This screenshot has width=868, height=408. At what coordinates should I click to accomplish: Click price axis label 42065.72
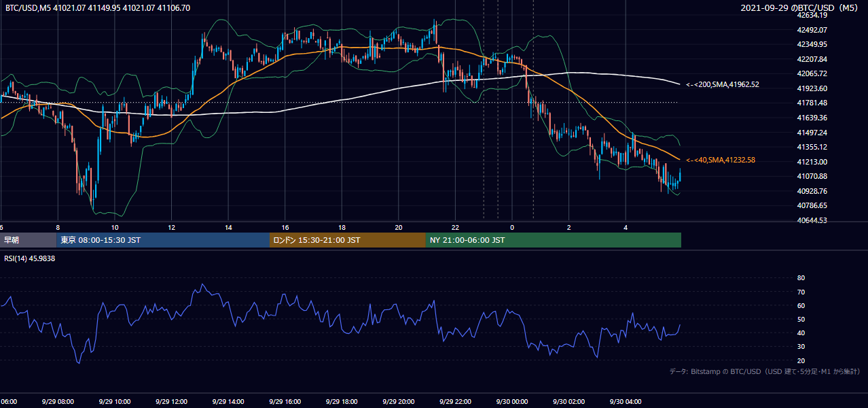pos(812,73)
